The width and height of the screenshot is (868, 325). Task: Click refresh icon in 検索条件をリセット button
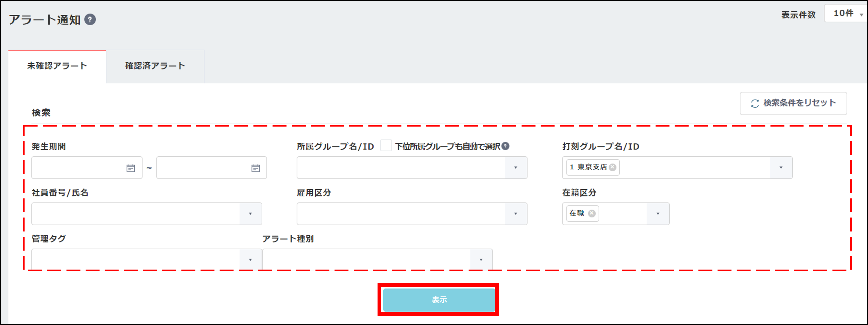(755, 103)
